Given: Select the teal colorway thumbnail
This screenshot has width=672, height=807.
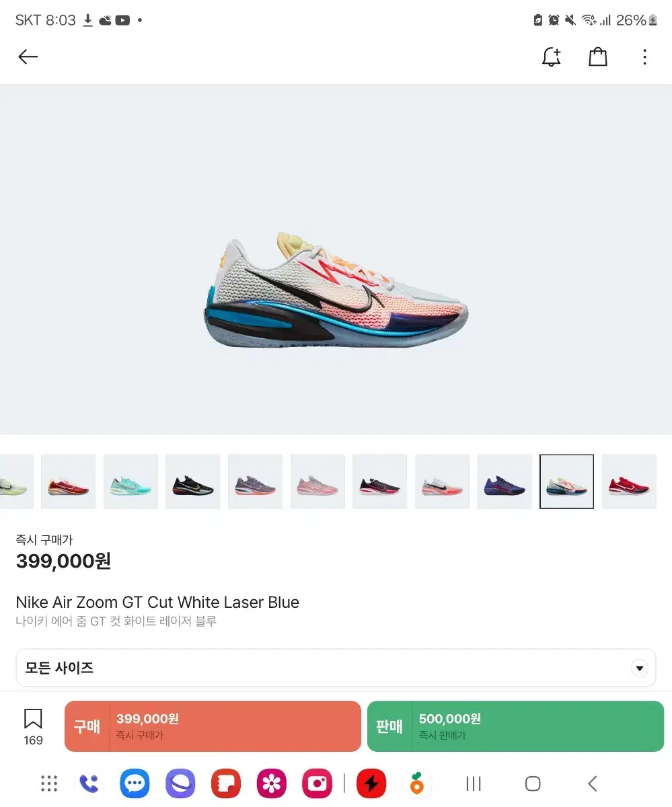Looking at the screenshot, I should pyautogui.click(x=130, y=482).
